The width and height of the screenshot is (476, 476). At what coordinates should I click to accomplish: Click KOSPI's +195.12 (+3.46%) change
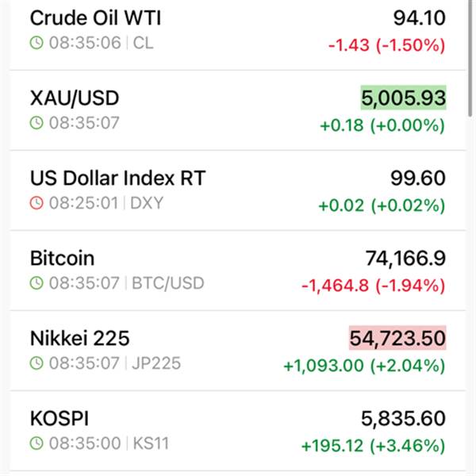(x=373, y=446)
